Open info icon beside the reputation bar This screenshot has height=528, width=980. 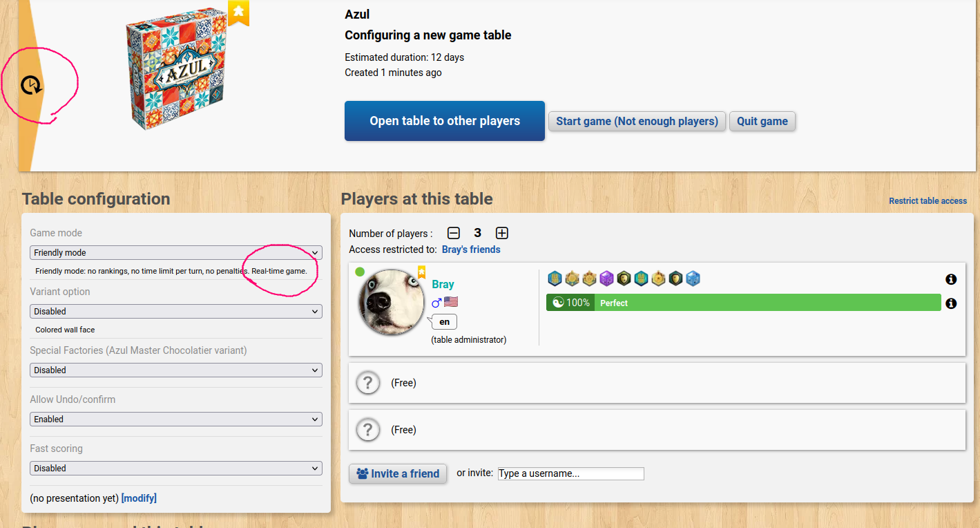point(951,303)
